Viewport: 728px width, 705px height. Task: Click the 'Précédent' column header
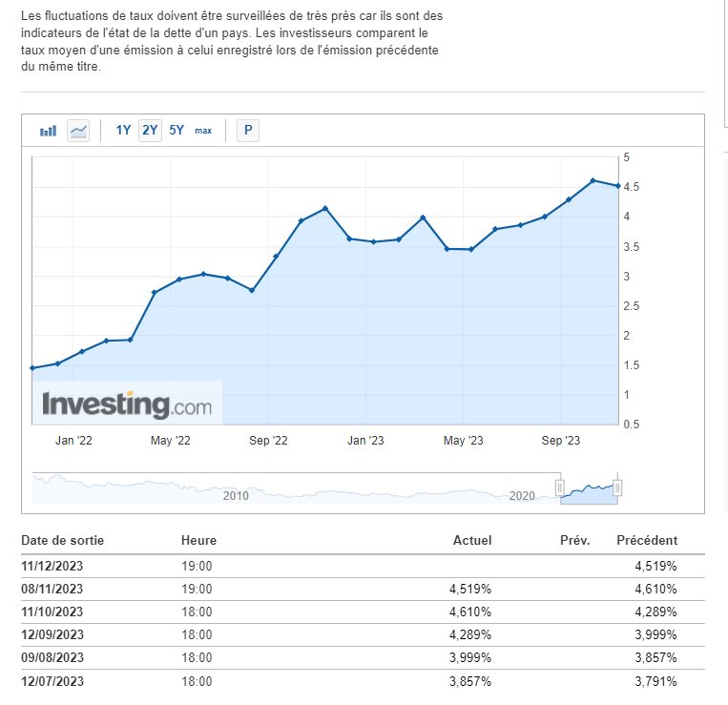[x=647, y=541]
